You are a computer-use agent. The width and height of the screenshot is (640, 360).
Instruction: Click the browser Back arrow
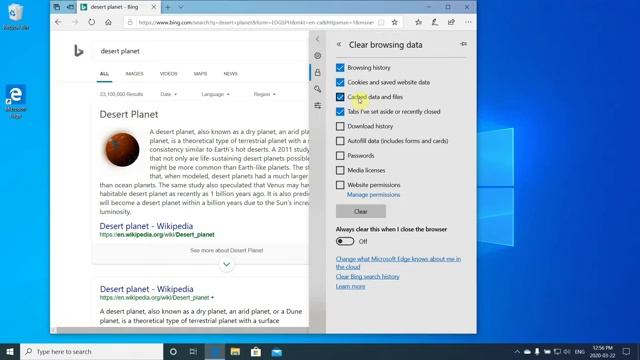click(58, 22)
